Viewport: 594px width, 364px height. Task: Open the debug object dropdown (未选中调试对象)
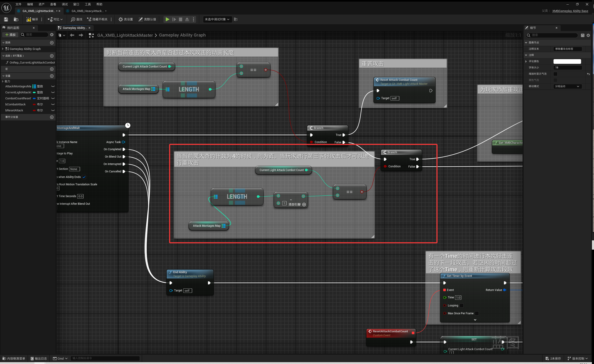(217, 19)
